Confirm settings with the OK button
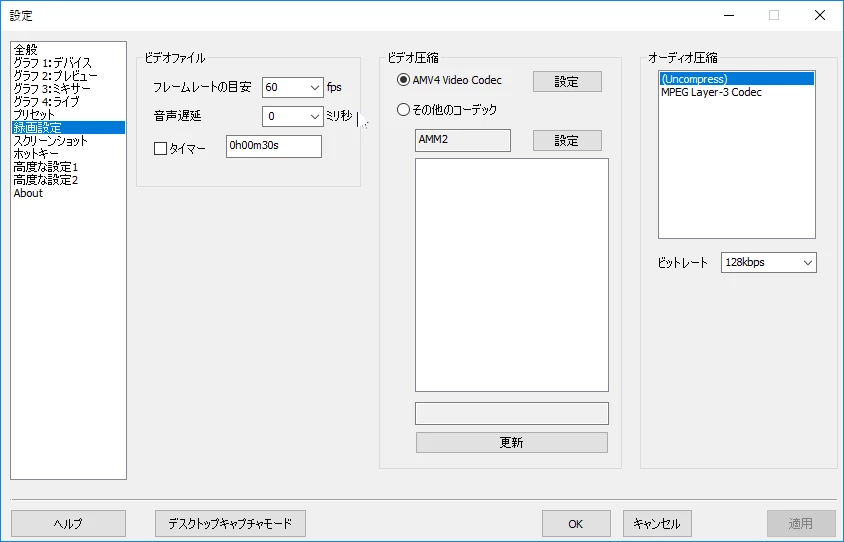 point(576,524)
